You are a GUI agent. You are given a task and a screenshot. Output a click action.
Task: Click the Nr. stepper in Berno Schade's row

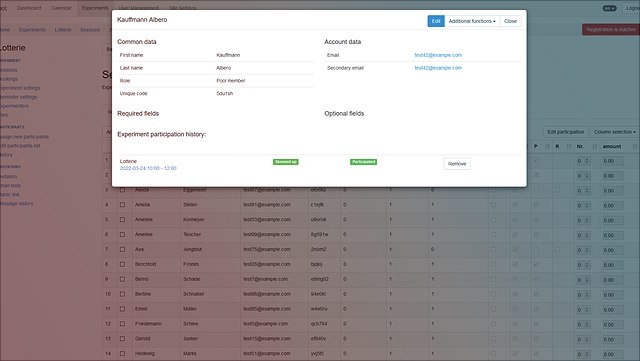coord(583,280)
